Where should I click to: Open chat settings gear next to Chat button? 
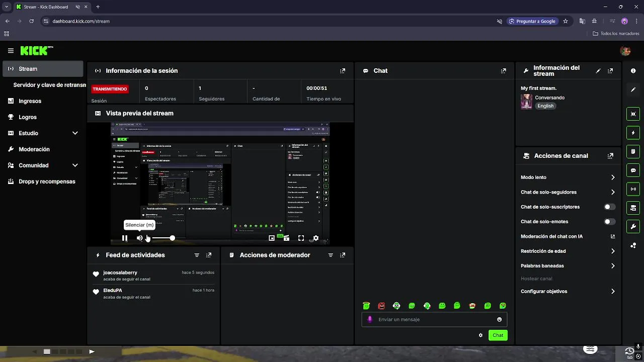[x=480, y=335]
